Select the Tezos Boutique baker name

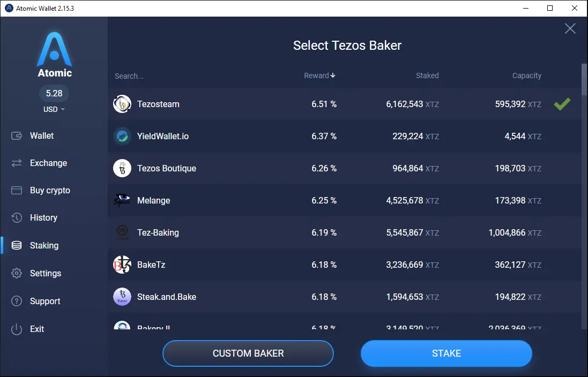tap(167, 168)
